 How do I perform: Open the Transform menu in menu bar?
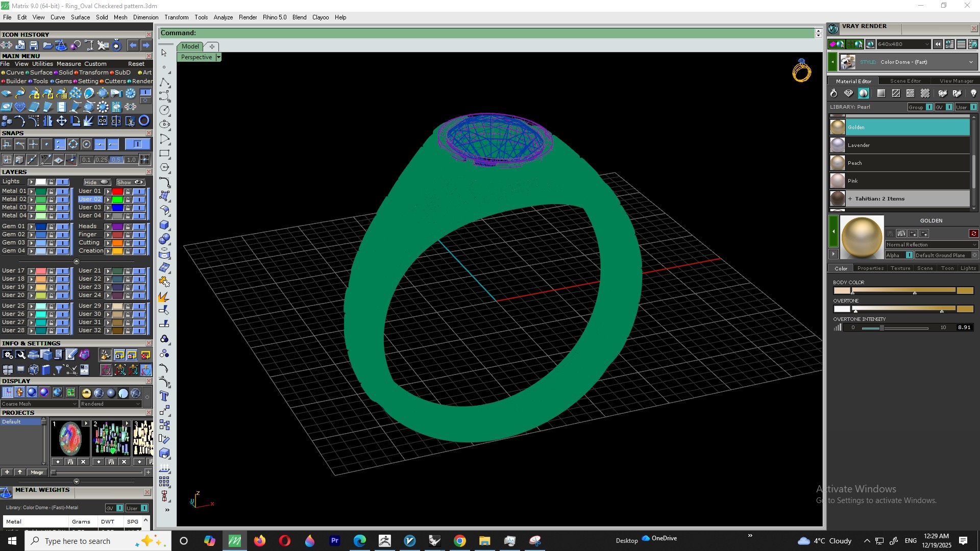pos(176,17)
